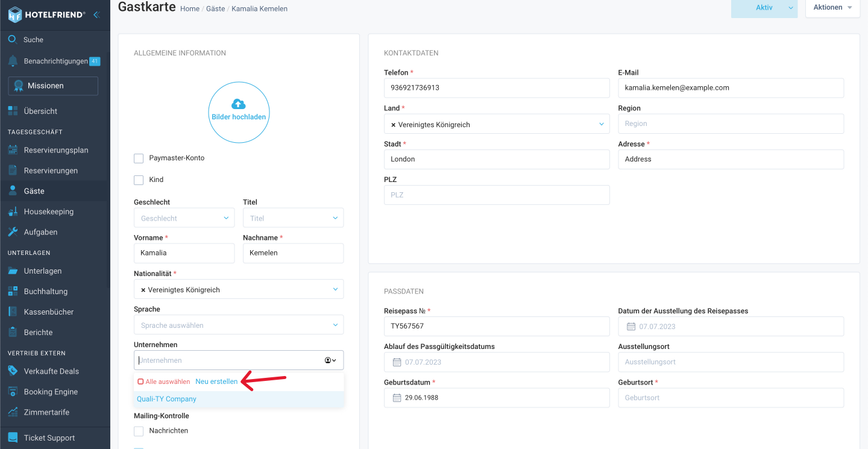
Task: Click the Verkaufte Deals tag icon
Action: tap(13, 371)
